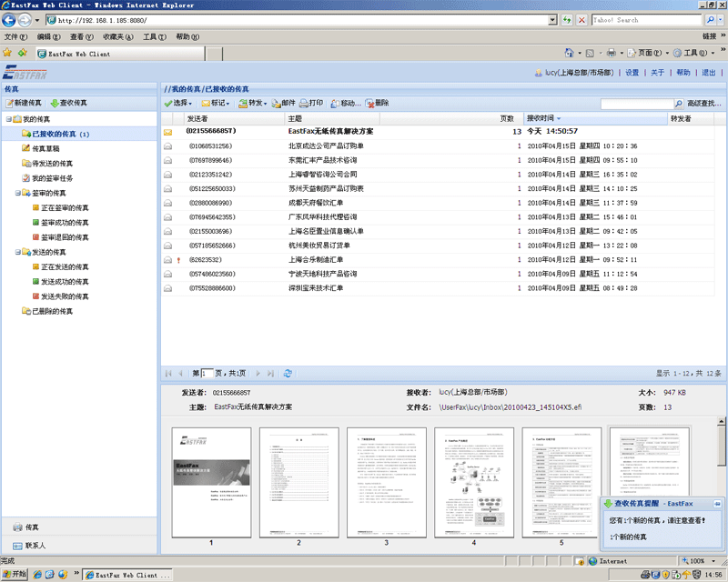The image size is (728, 582).
Task: Click the first page pagination icon
Action: (x=168, y=374)
